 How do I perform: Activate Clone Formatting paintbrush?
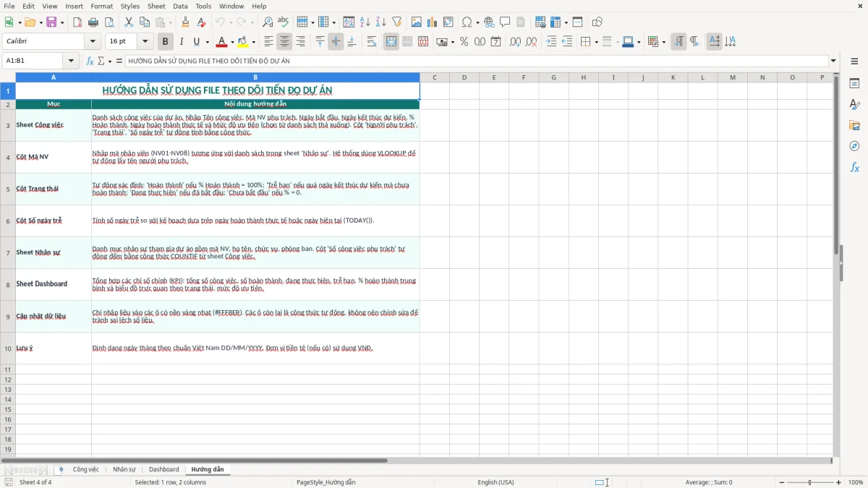pos(186,22)
